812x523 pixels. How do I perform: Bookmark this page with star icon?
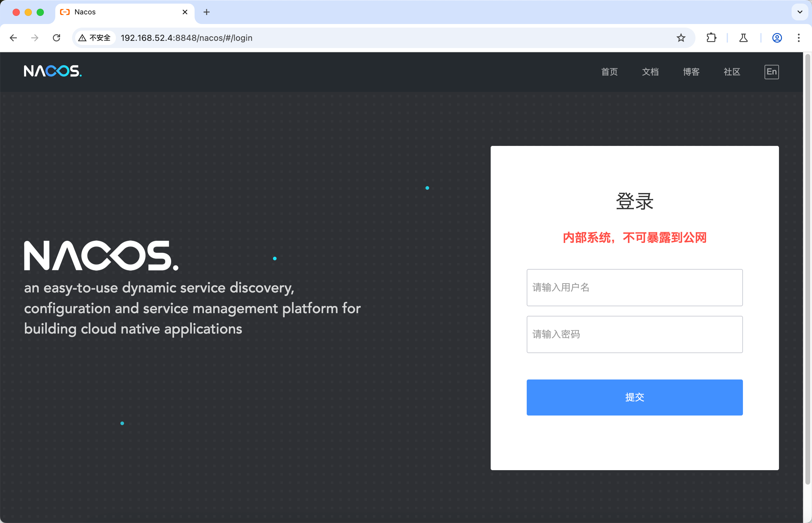[x=680, y=38]
